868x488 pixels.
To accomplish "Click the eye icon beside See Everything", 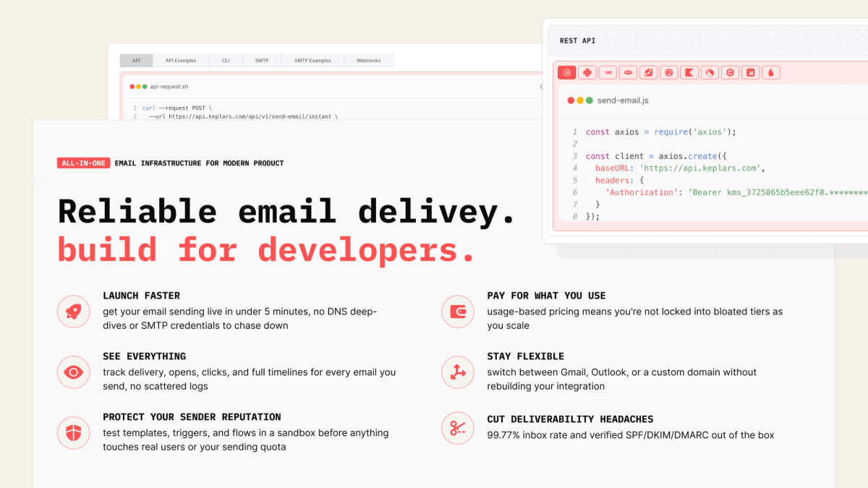I will [73, 372].
